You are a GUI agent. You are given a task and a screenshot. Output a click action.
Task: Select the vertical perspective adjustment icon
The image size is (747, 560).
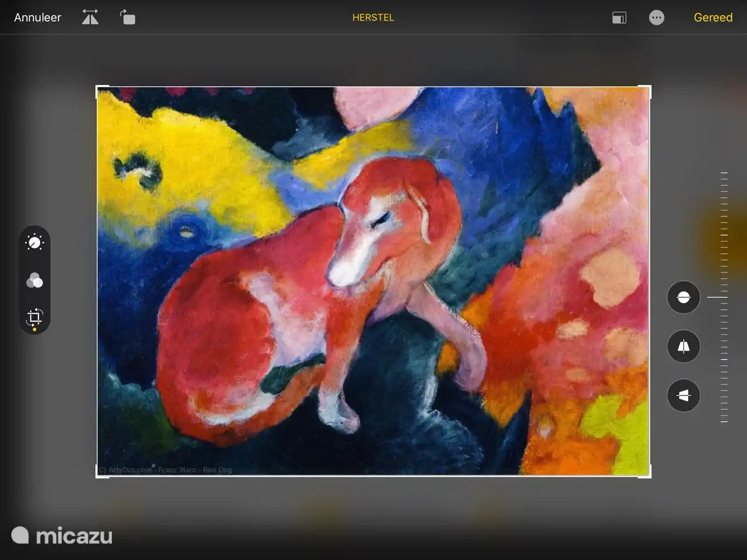click(683, 346)
